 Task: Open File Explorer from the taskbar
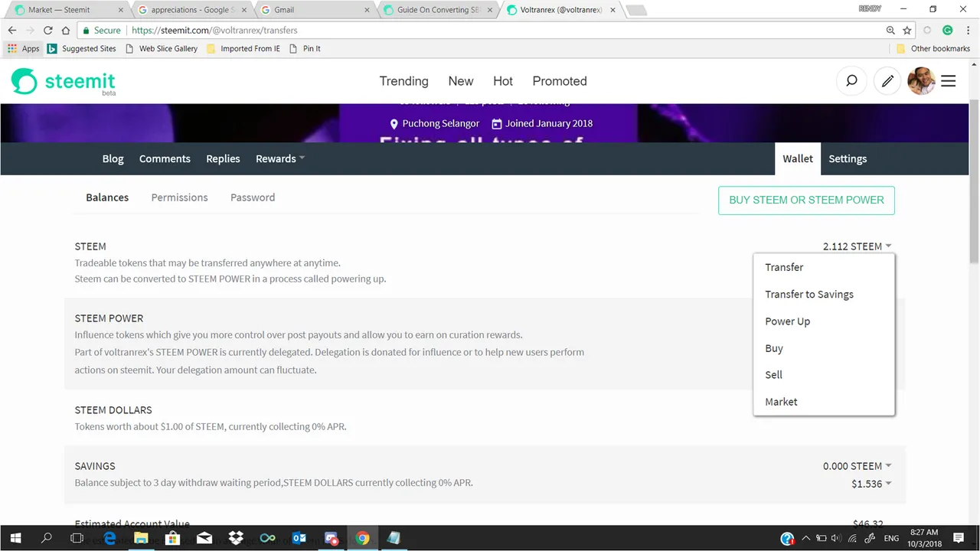(141, 538)
